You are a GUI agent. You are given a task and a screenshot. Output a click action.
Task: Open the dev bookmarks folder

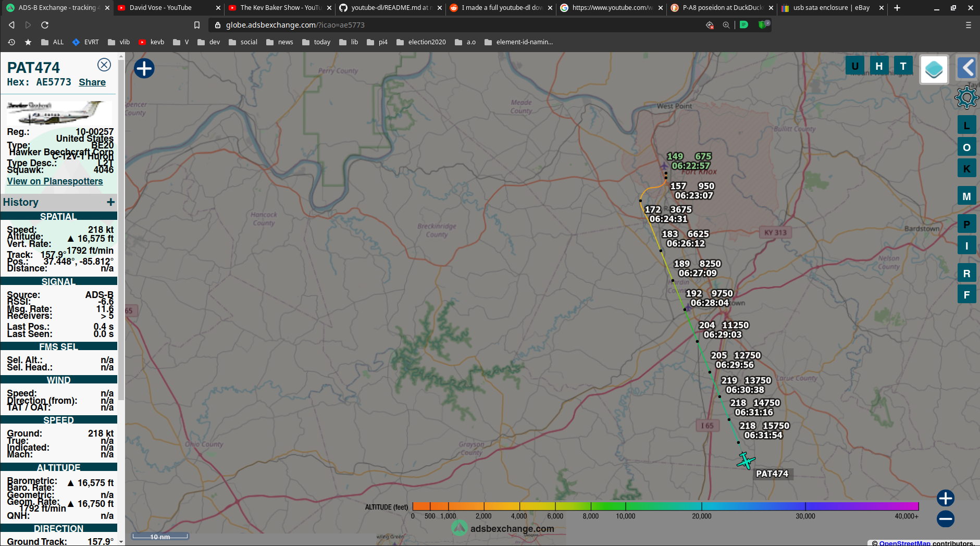coord(209,42)
